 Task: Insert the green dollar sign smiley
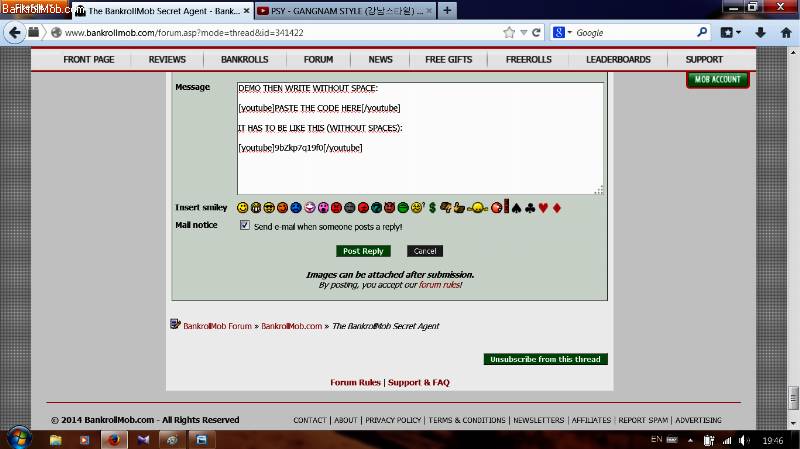coord(433,208)
